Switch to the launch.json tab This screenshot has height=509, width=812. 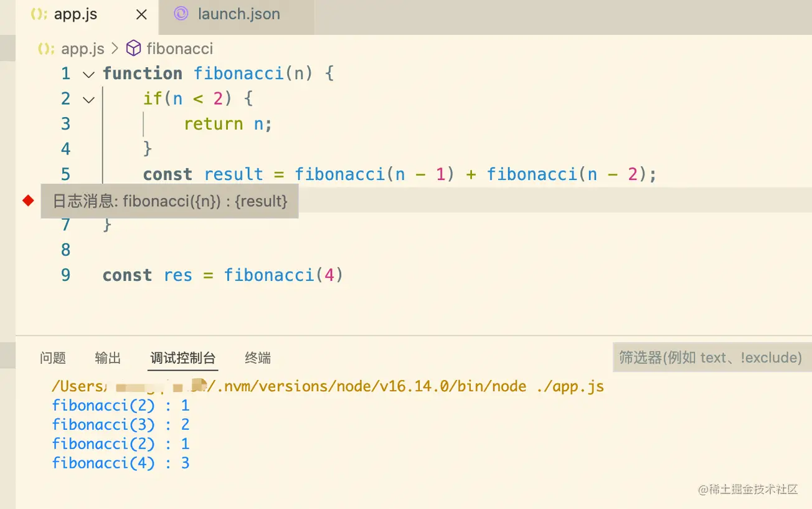point(238,14)
